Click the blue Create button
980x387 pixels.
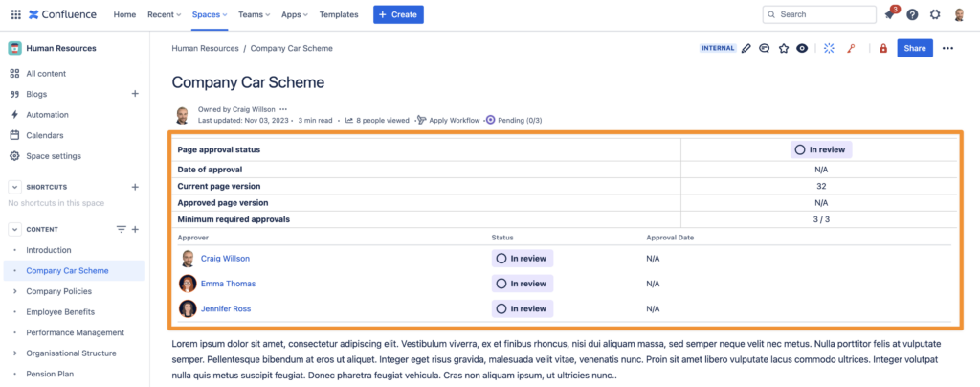398,14
